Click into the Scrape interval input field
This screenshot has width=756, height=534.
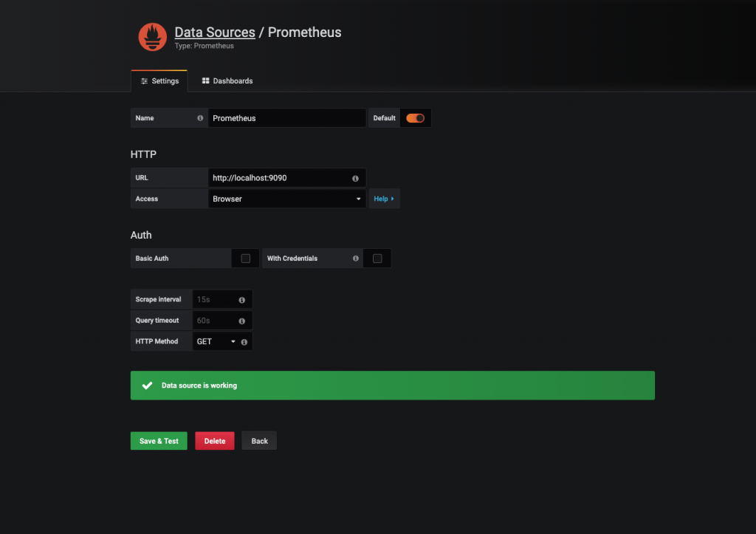tap(216, 300)
